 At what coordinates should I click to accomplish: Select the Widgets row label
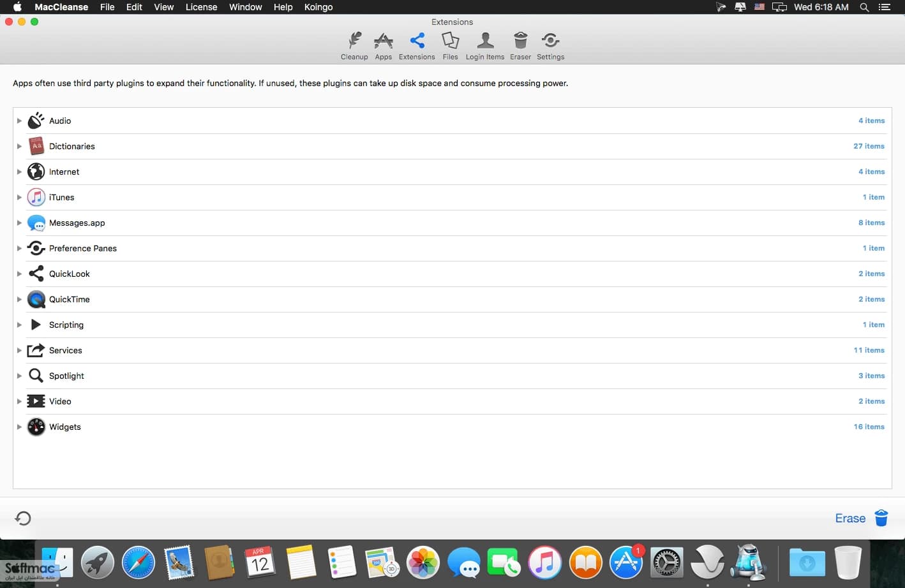point(65,427)
